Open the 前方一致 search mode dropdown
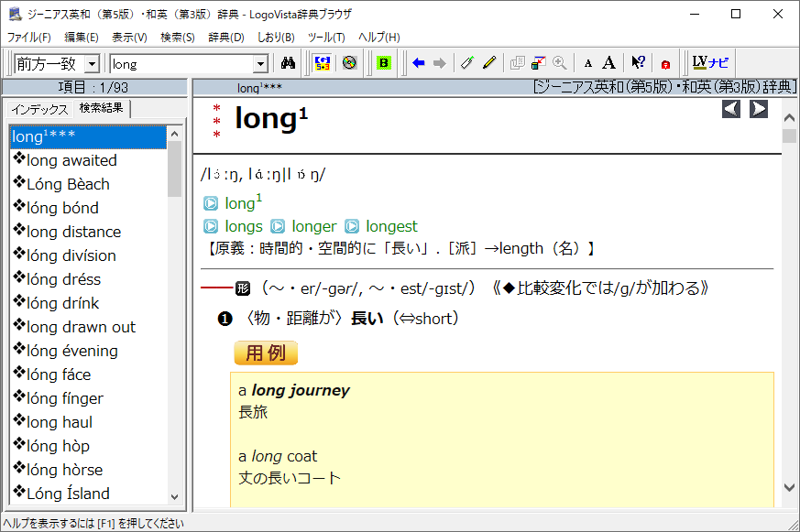Viewport: 800px width, 532px height. pos(92,64)
